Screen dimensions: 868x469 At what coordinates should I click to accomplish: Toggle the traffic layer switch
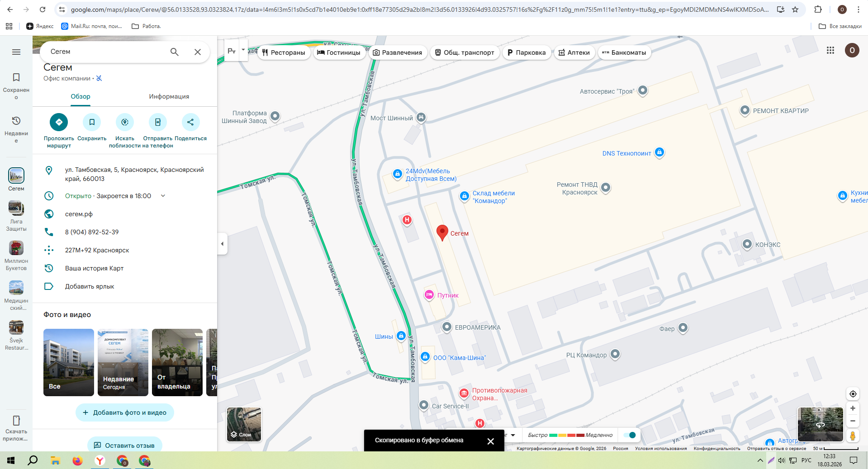[x=629, y=435]
